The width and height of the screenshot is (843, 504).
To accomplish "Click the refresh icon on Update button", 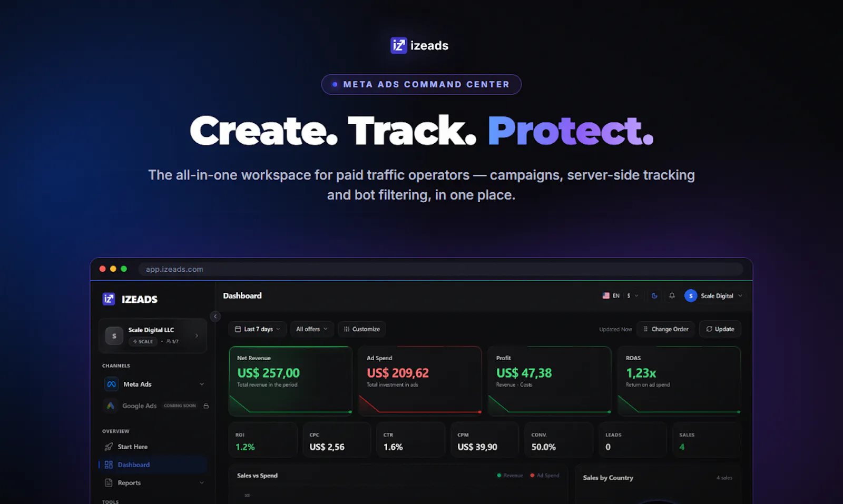I will click(709, 329).
